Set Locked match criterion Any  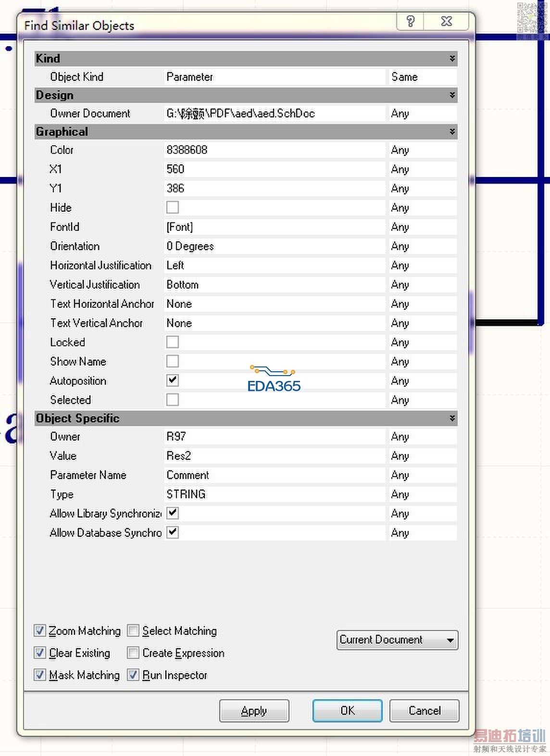tap(422, 342)
